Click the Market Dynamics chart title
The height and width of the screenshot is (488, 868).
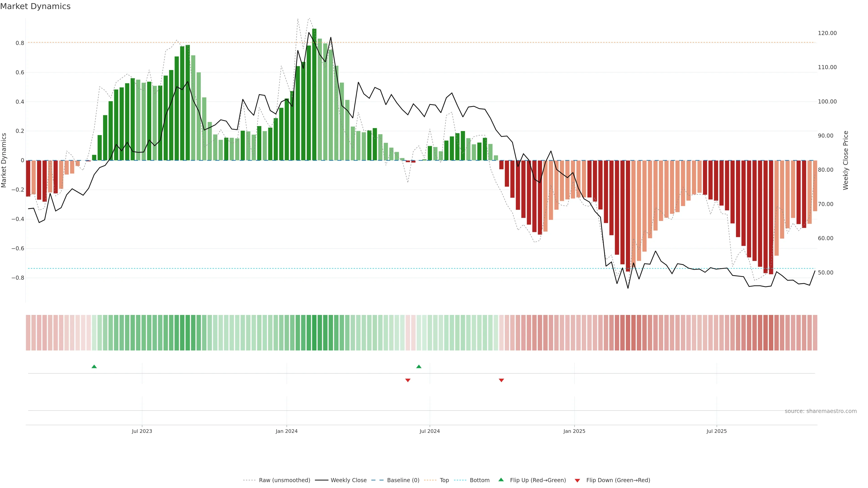(35, 6)
